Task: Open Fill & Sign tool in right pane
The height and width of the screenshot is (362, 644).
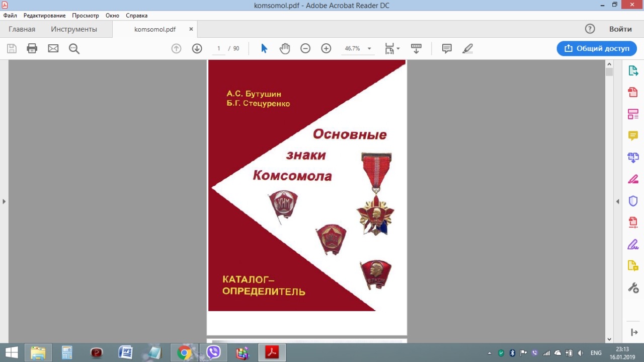Action: point(633,244)
